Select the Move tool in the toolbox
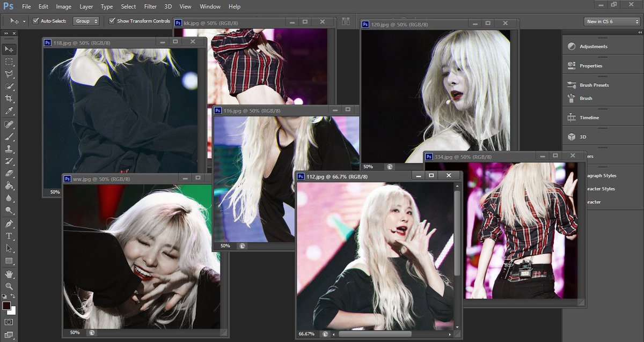The width and height of the screenshot is (644, 342). (x=9, y=49)
